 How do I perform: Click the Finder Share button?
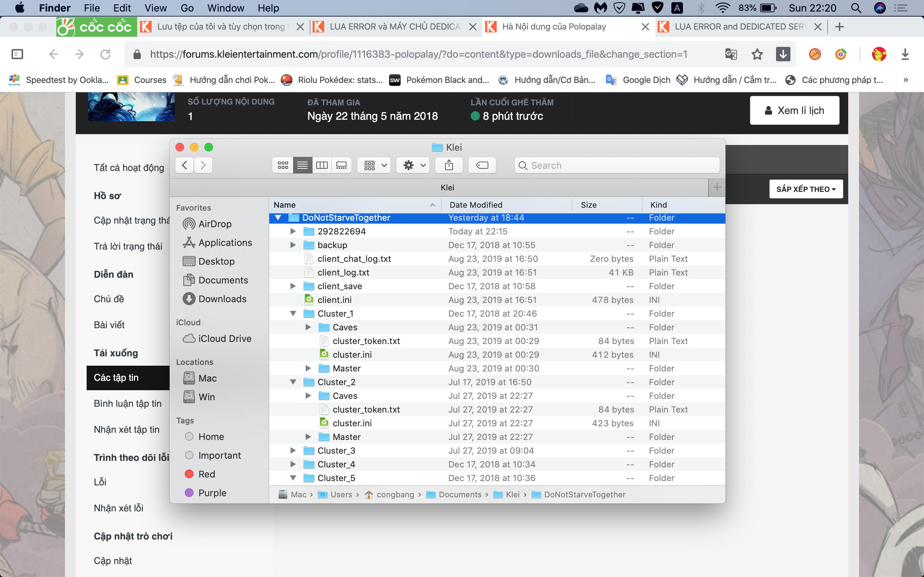tap(449, 165)
